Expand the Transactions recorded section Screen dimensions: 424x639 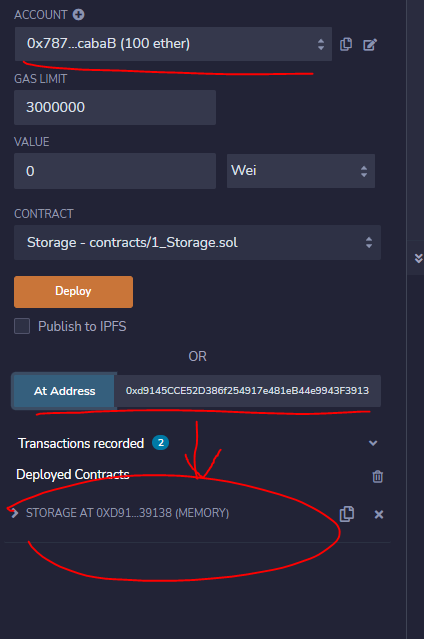[373, 443]
